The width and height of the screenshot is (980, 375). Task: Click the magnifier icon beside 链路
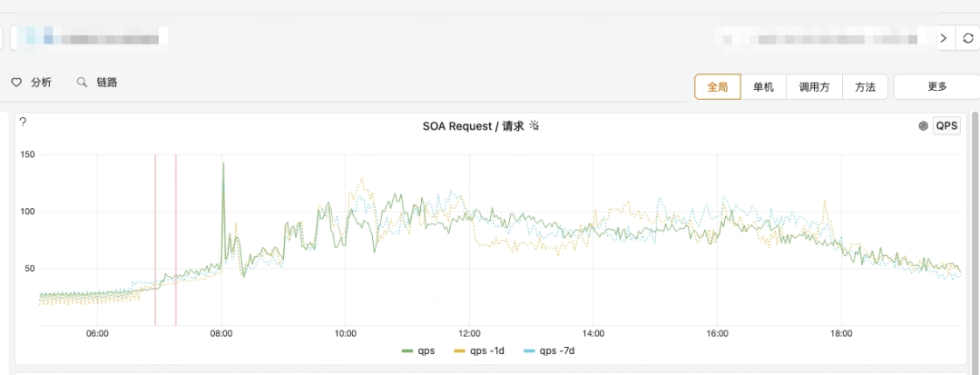(x=82, y=83)
